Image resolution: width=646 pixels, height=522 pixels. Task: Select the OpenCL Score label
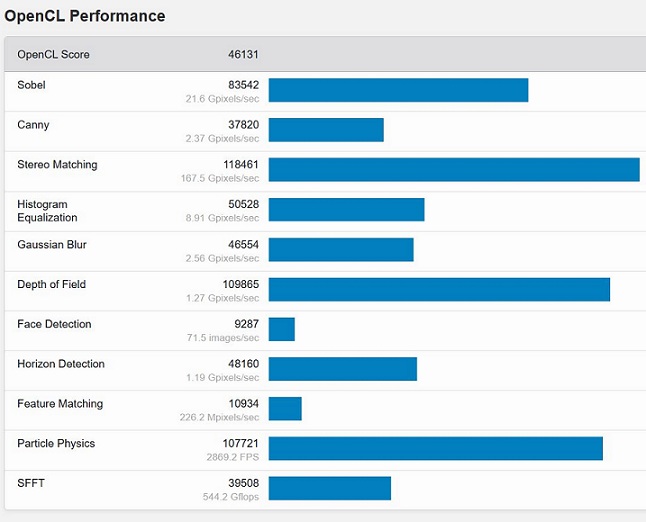tap(53, 54)
